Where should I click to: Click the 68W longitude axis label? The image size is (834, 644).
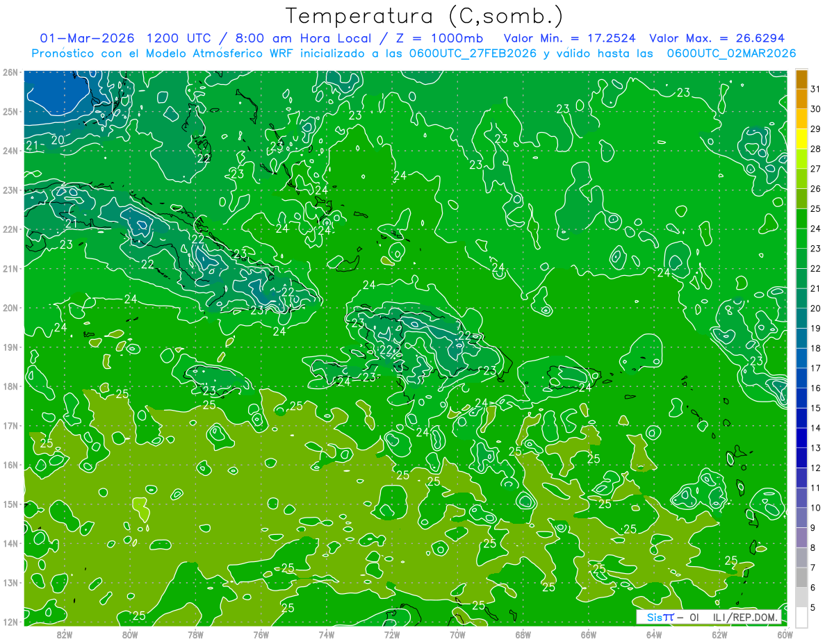click(523, 634)
